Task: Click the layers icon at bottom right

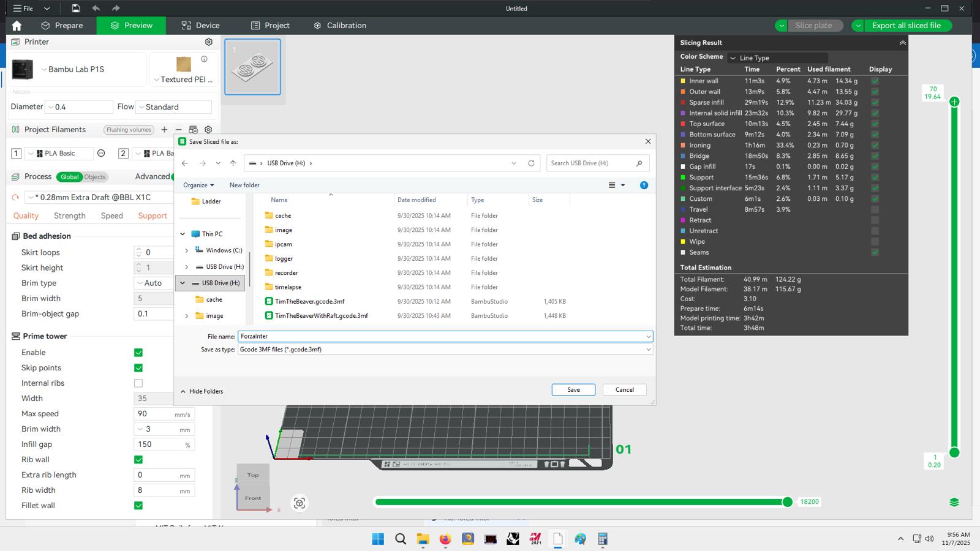Action: click(x=954, y=502)
